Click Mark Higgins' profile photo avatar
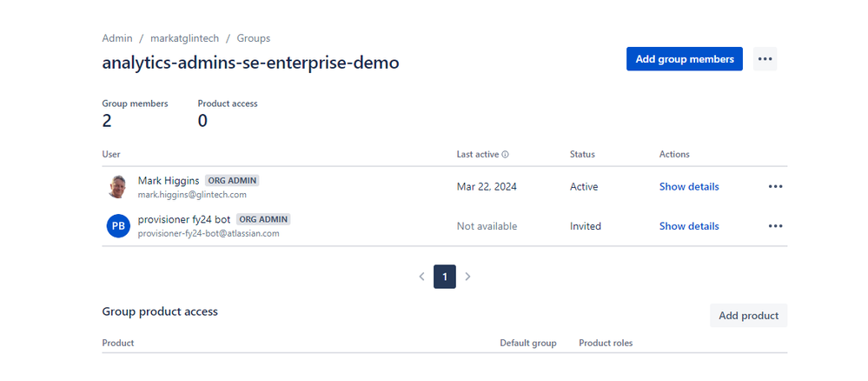Viewport: 868px width, 381px height. point(117,187)
